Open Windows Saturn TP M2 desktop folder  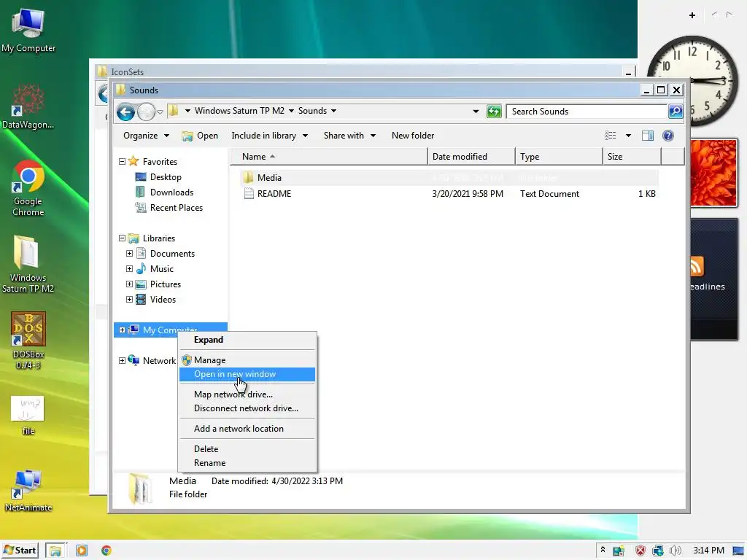click(28, 265)
